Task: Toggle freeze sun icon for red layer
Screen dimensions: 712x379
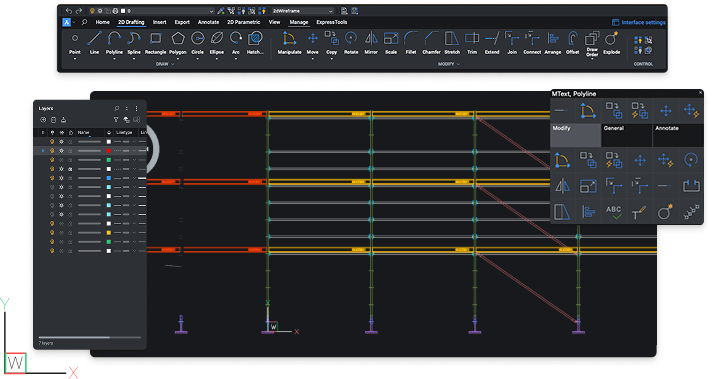Action: [61, 151]
